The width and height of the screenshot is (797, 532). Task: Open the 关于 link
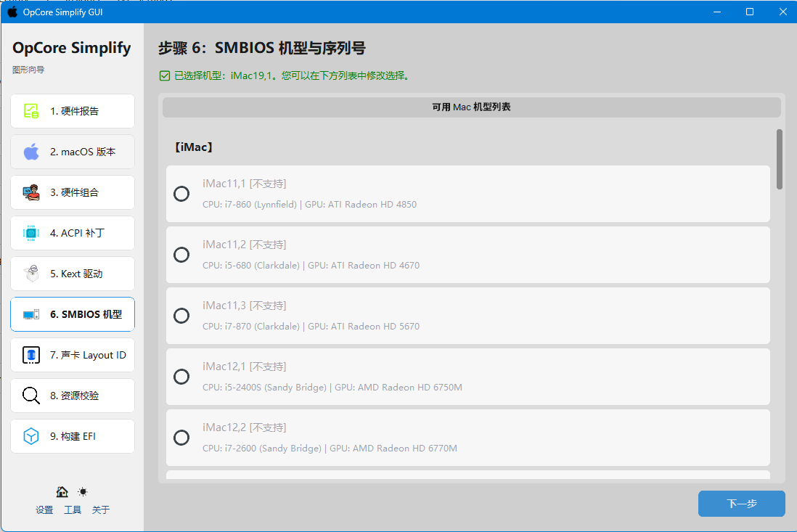[101, 510]
